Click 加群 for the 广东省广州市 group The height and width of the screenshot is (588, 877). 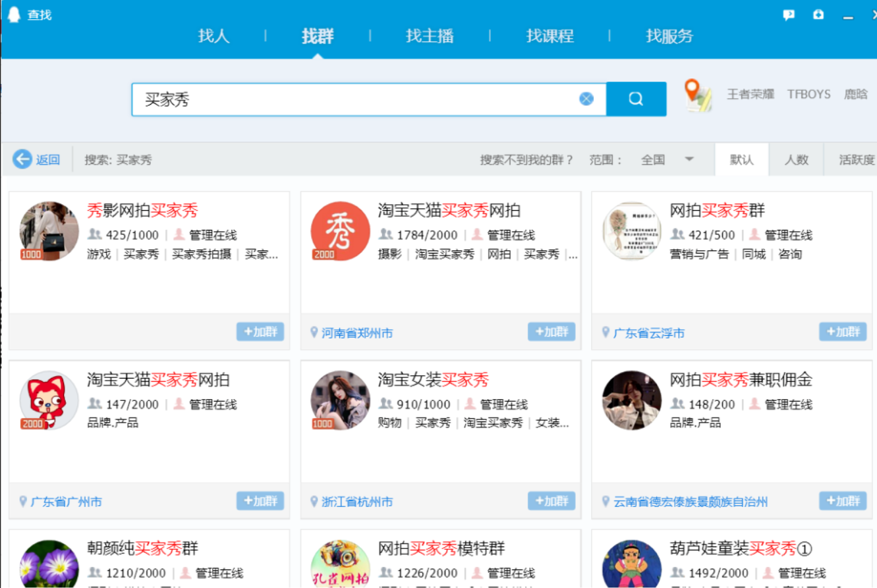click(x=260, y=501)
